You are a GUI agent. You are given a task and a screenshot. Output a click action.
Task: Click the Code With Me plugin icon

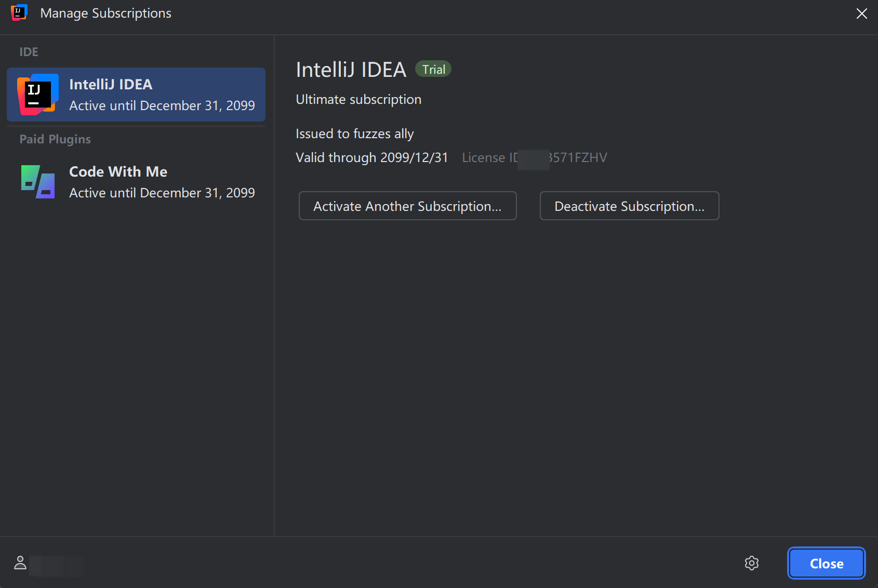37,182
